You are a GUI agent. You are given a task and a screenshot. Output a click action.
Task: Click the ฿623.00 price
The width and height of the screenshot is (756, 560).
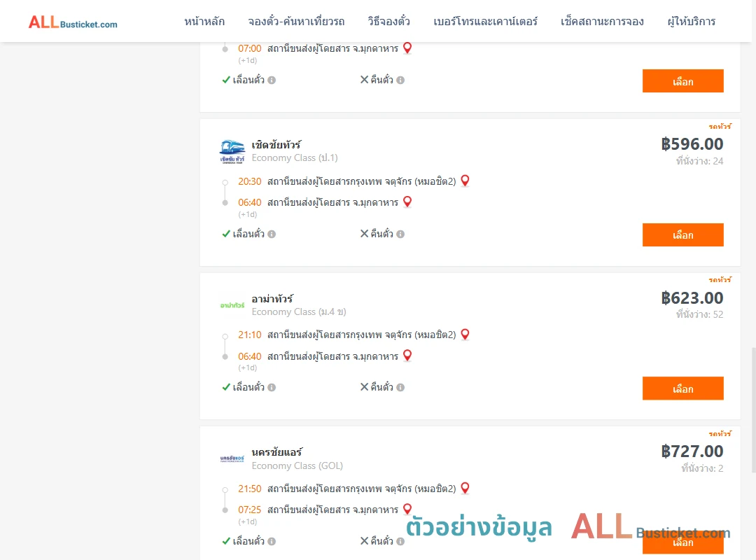point(692,297)
